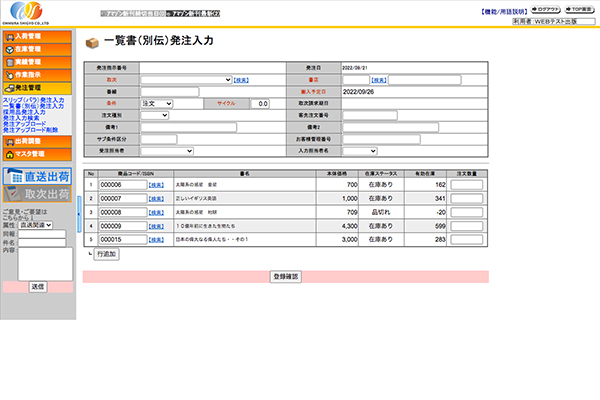Screen dimensions: 600x400
Task: Click 検索 link in row 000015
Action: 156,240
